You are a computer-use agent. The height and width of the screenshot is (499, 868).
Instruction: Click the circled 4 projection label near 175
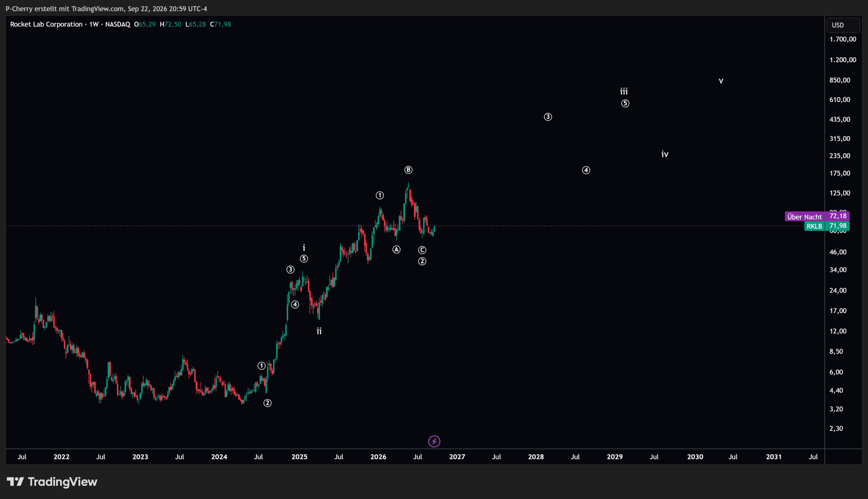586,170
